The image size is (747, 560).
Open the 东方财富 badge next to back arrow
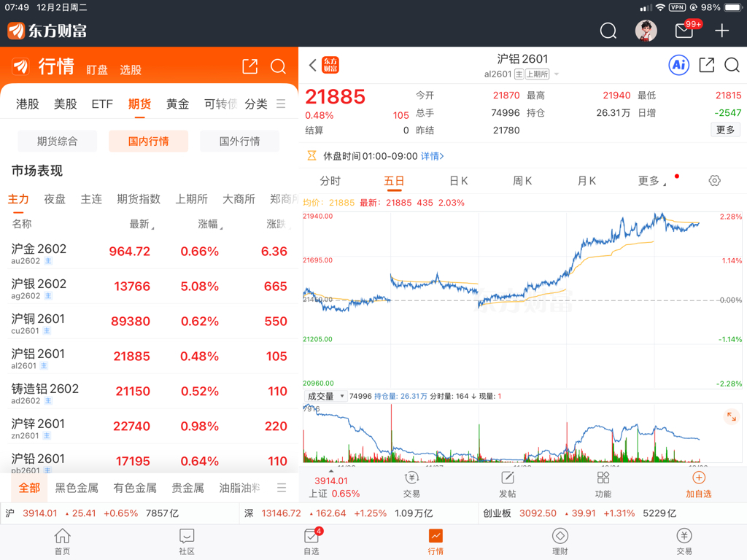(x=330, y=65)
